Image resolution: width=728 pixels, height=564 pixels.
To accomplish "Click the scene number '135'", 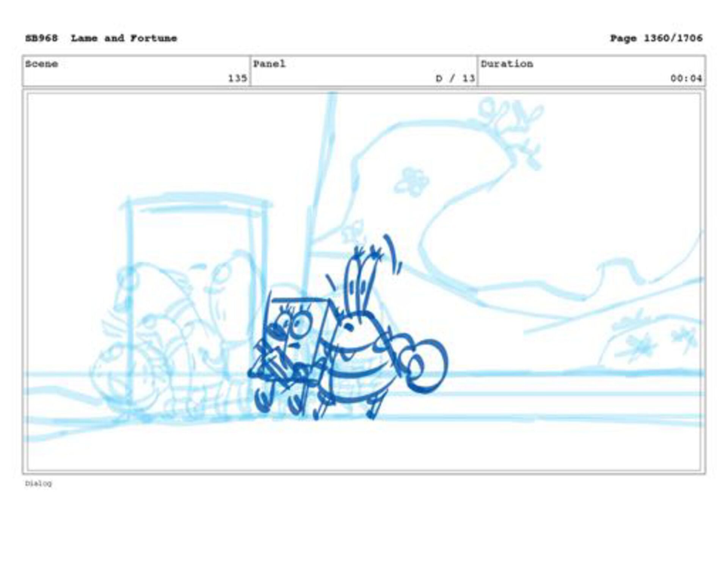I will click(237, 79).
